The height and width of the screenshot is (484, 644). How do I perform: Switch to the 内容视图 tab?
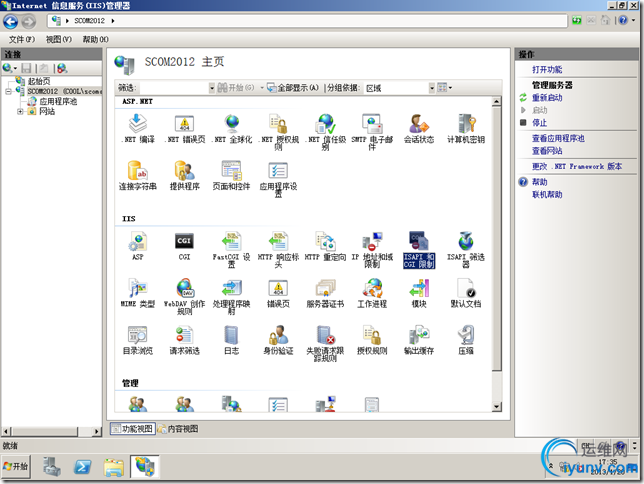pos(178,429)
